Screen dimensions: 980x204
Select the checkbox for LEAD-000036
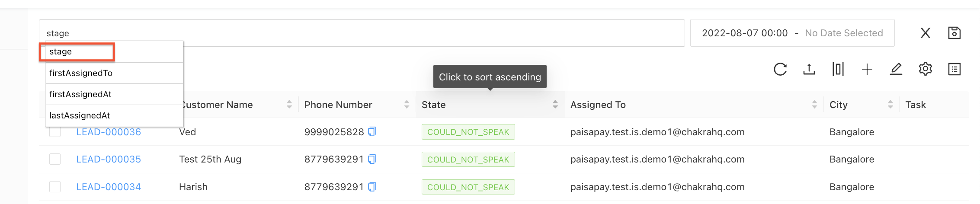(x=55, y=131)
